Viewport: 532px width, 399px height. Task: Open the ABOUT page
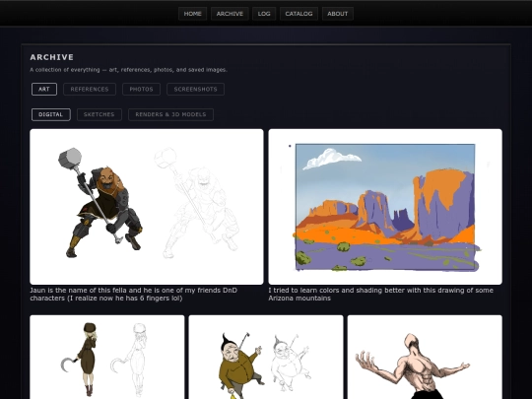[x=338, y=14]
